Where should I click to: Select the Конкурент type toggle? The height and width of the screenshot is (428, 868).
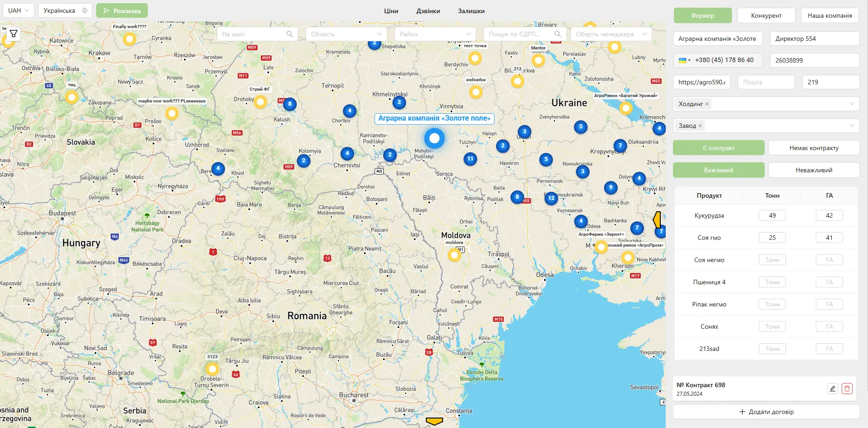tap(766, 15)
